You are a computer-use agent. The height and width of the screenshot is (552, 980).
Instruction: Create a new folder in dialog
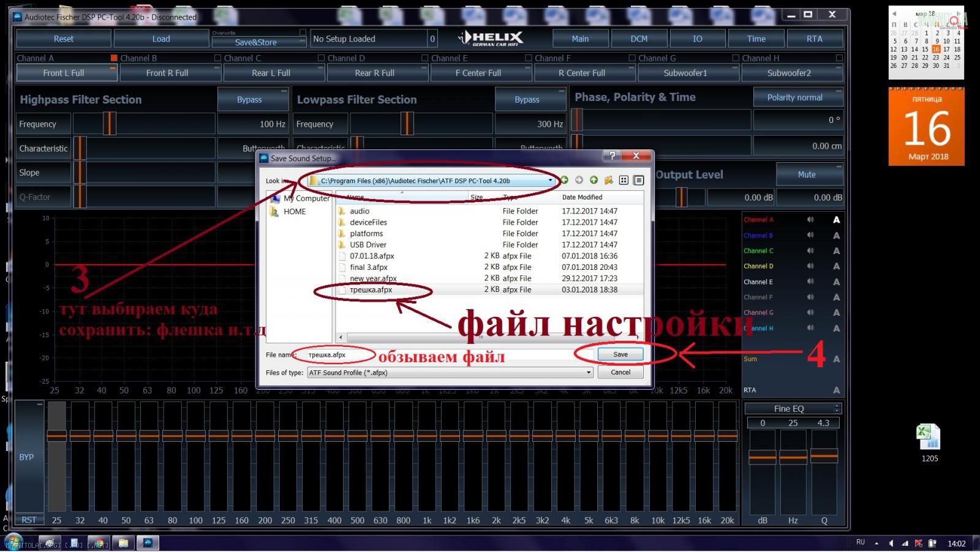(608, 181)
